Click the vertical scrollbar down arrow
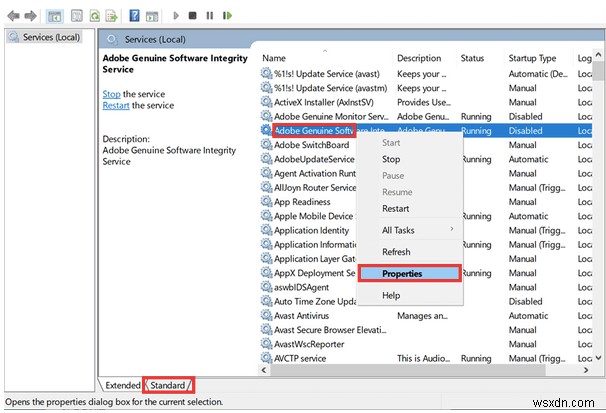Image resolution: width=606 pixels, height=413 pixels. (x=598, y=358)
